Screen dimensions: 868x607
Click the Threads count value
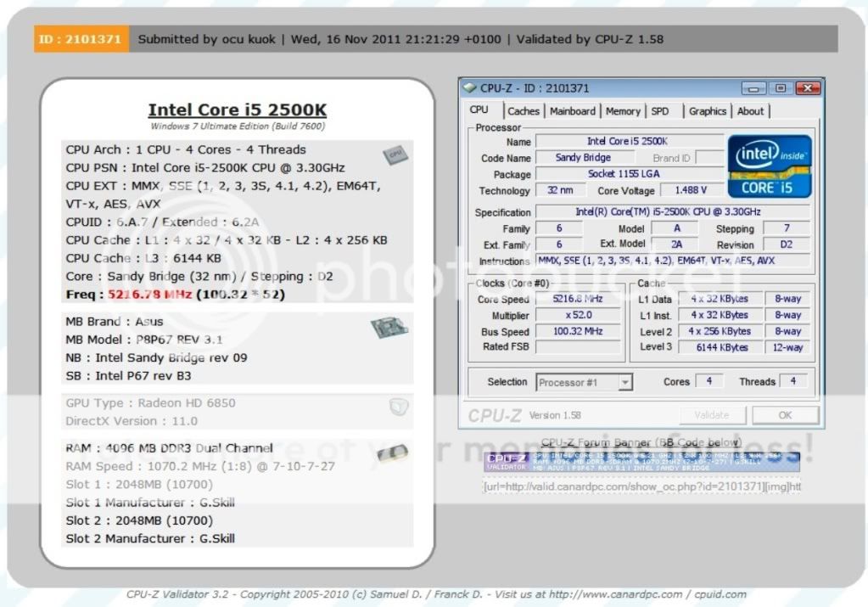point(793,381)
